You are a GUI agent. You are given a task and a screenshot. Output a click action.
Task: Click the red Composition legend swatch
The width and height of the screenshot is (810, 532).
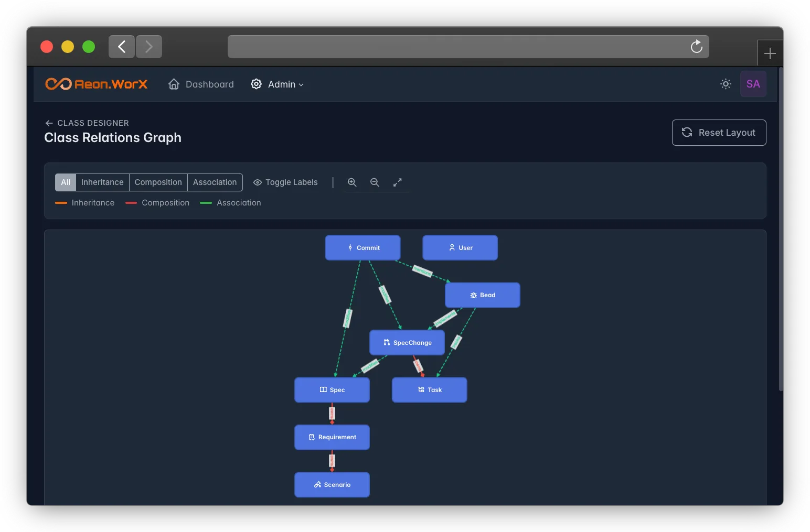point(131,203)
